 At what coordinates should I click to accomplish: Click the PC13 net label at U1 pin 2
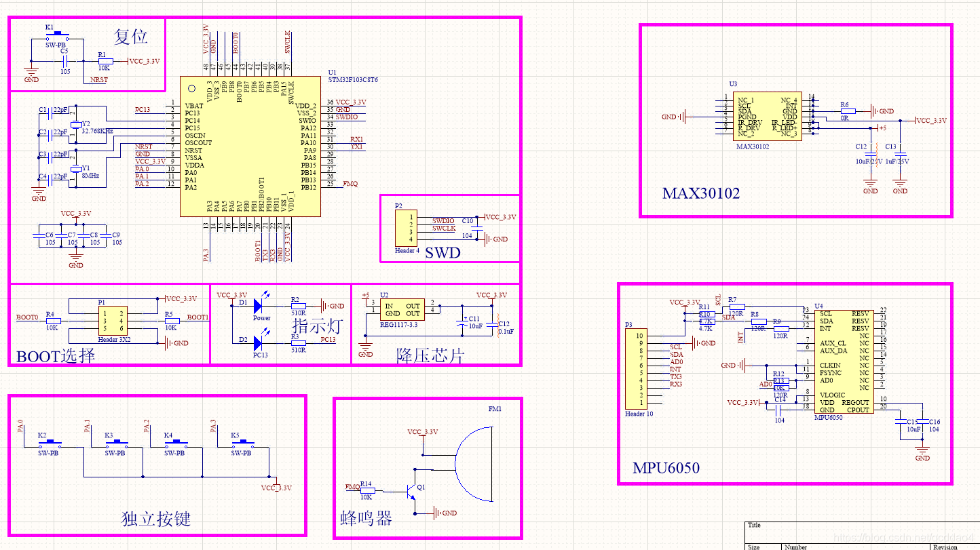143,110
